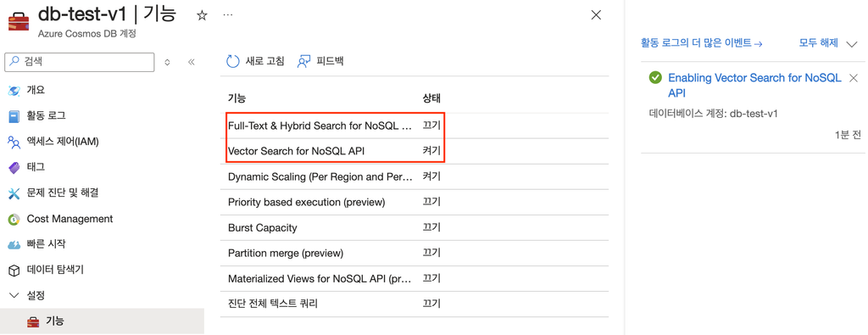Open 진단 전체 텍스트 쿼리 feature row

coord(273,304)
